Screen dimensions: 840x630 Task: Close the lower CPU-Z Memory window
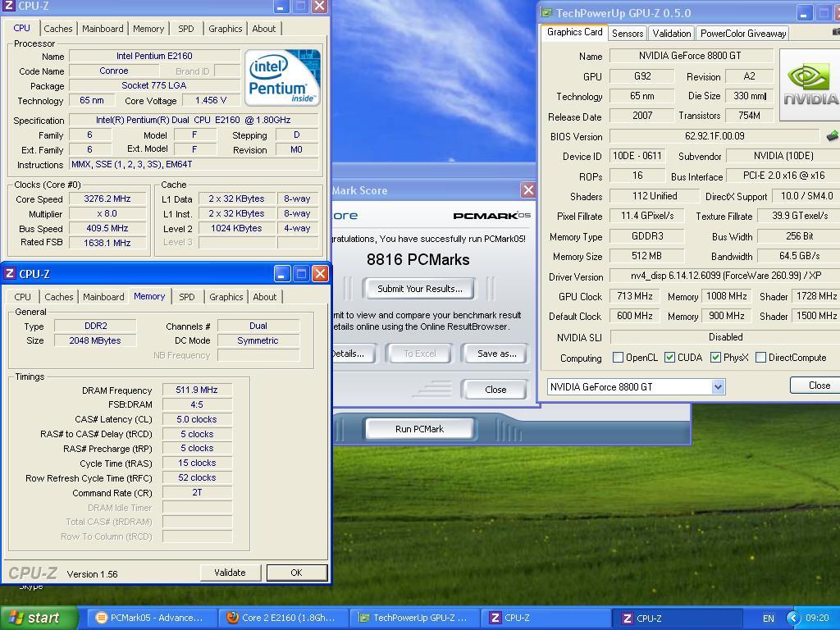(320, 274)
